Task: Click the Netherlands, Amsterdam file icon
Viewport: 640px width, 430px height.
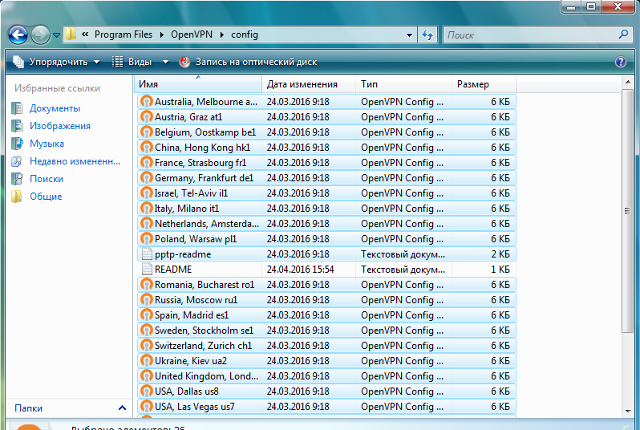Action: (146, 224)
